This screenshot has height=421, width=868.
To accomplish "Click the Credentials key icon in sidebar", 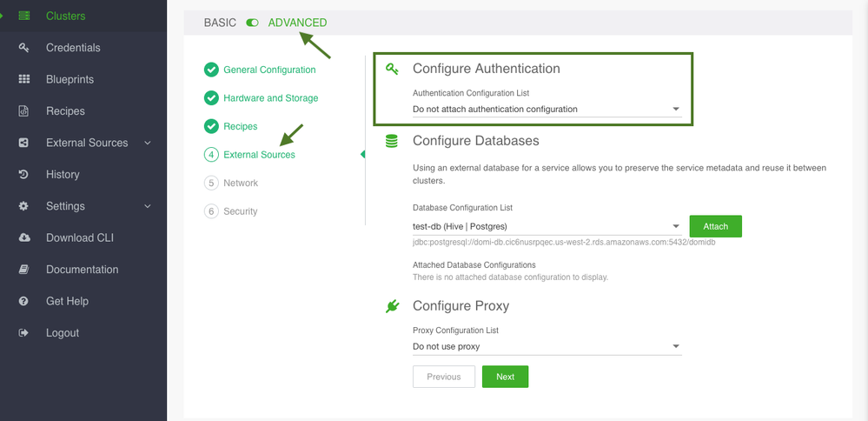I will (x=24, y=48).
